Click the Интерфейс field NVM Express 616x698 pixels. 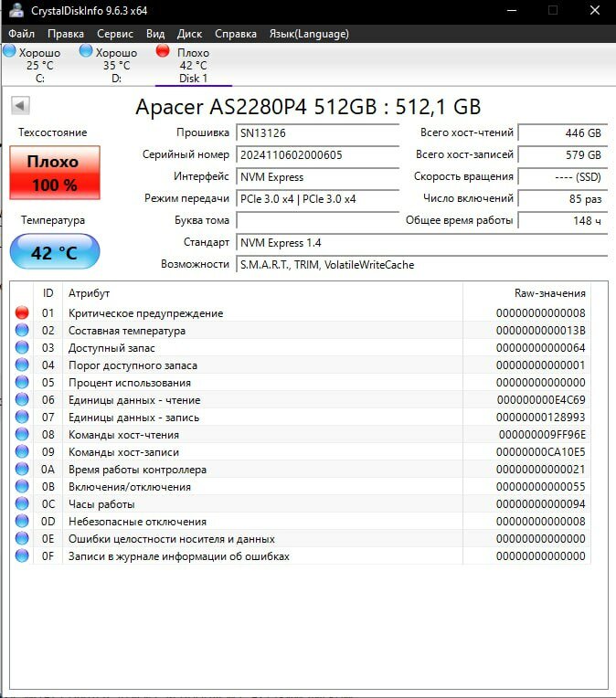tap(317, 176)
